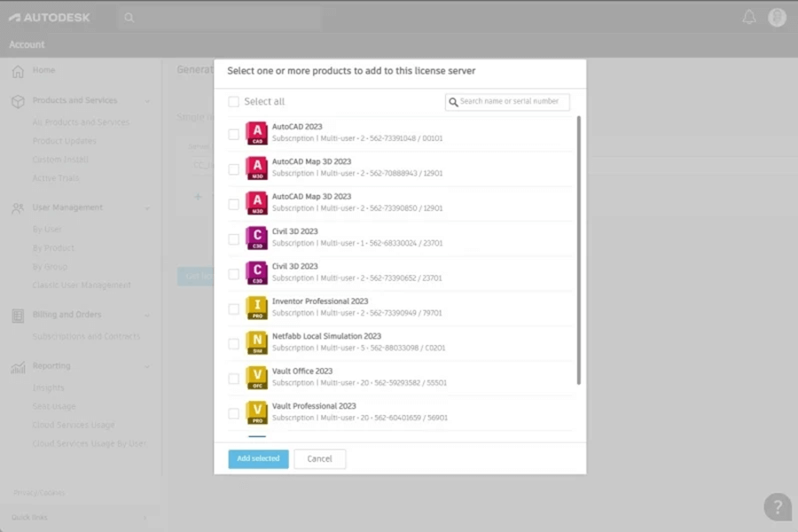Click the Inventor Professional 2023 icon

coord(257,308)
